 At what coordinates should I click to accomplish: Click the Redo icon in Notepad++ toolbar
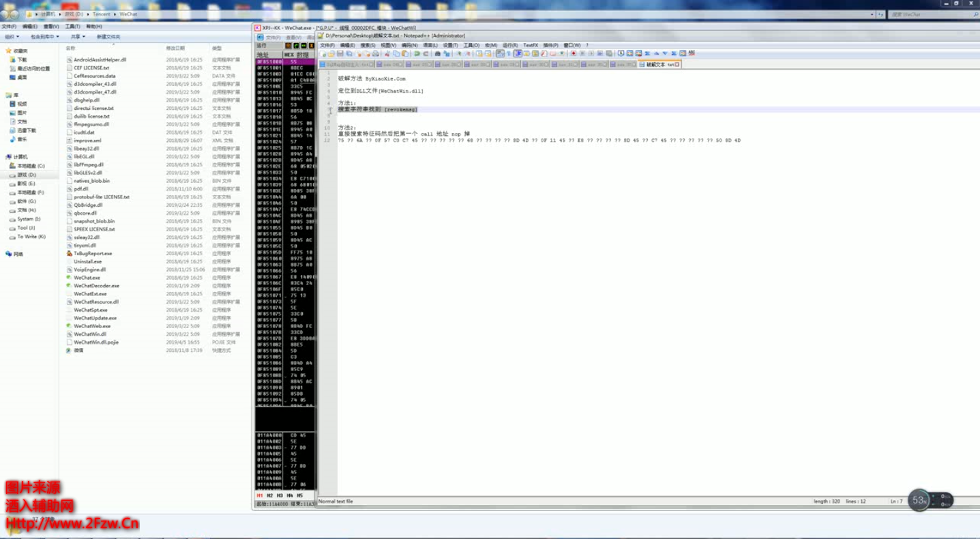[x=426, y=53]
